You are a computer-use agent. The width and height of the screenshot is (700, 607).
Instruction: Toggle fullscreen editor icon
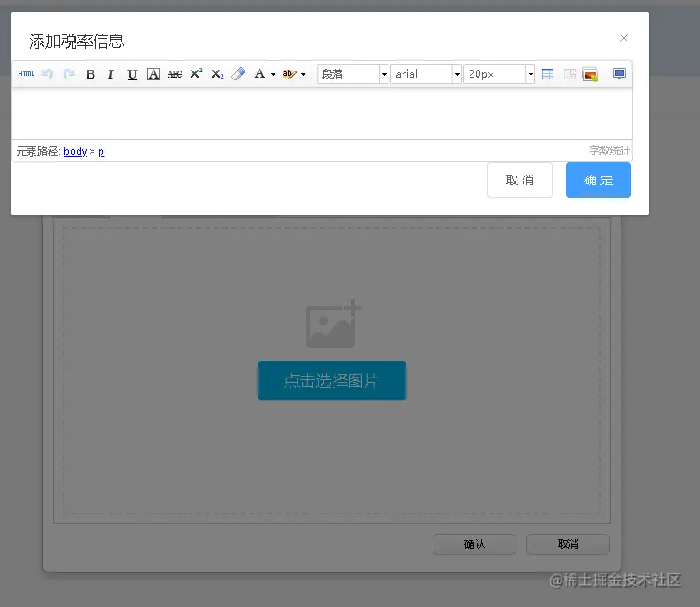[619, 74]
